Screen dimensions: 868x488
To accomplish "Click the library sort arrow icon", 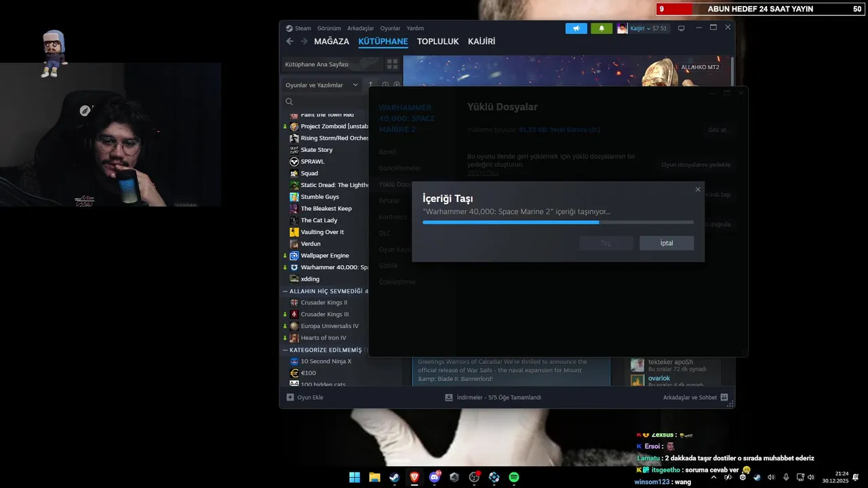I will pyautogui.click(x=371, y=85).
